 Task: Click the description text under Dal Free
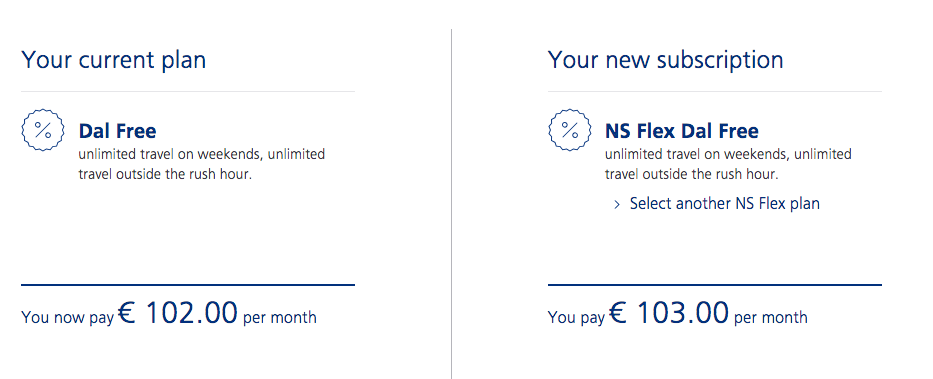[202, 164]
